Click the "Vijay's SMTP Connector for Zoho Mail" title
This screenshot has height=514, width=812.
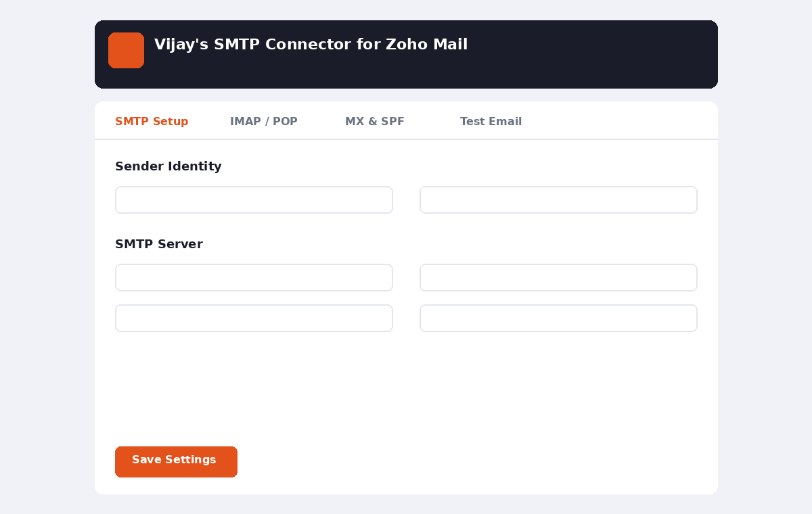coord(311,45)
